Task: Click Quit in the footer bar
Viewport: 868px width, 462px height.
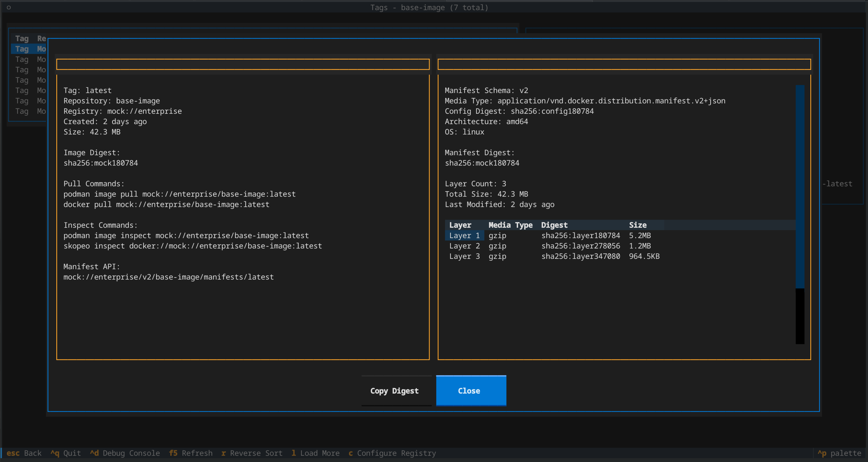Action: click(x=66, y=453)
